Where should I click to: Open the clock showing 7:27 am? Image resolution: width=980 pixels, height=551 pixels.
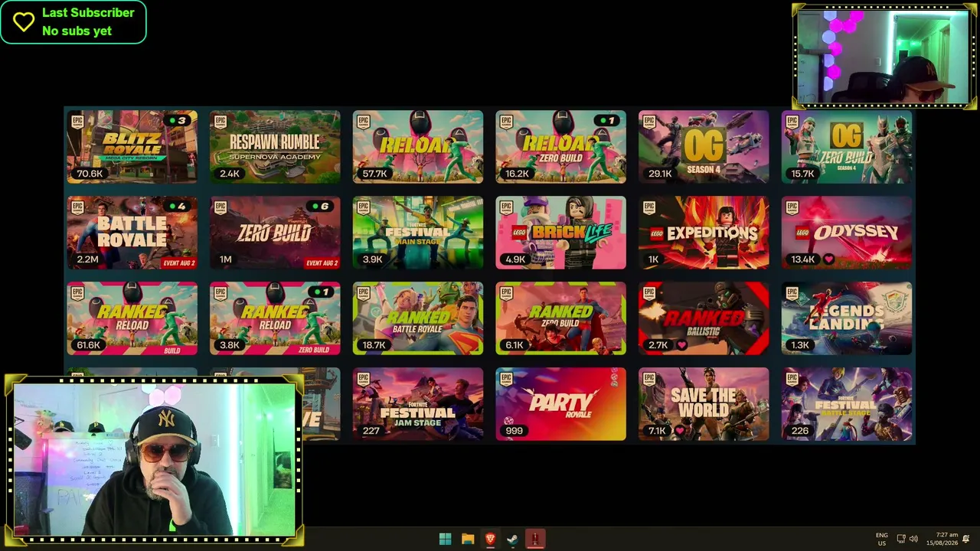click(x=942, y=539)
